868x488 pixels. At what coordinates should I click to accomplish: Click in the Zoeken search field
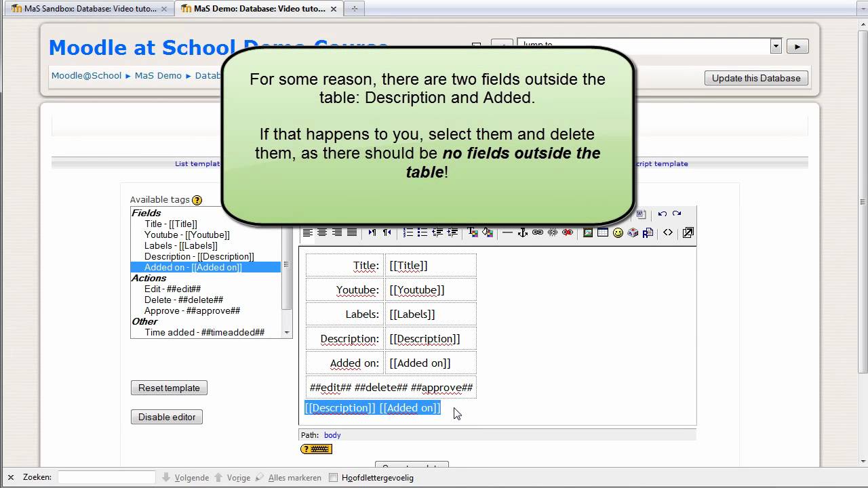coord(106,478)
